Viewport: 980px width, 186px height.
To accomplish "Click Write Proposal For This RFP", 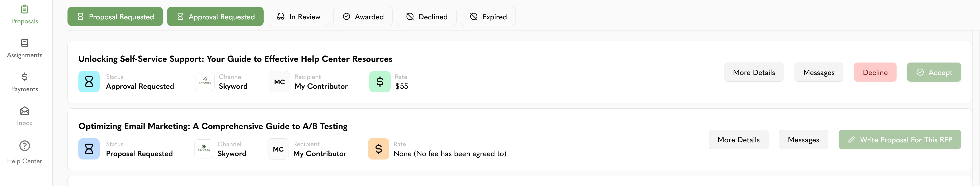I will pyautogui.click(x=900, y=139).
